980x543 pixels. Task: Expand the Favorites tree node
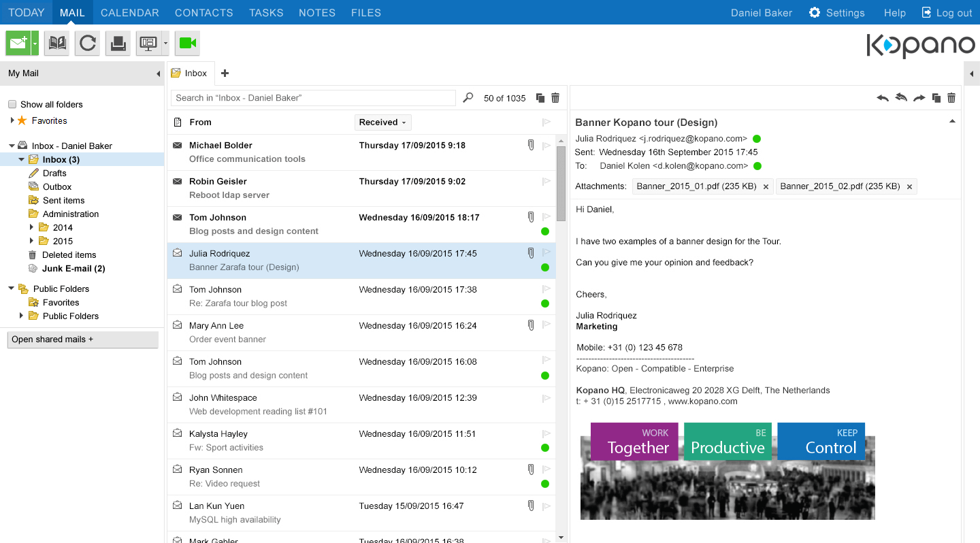[x=12, y=120]
